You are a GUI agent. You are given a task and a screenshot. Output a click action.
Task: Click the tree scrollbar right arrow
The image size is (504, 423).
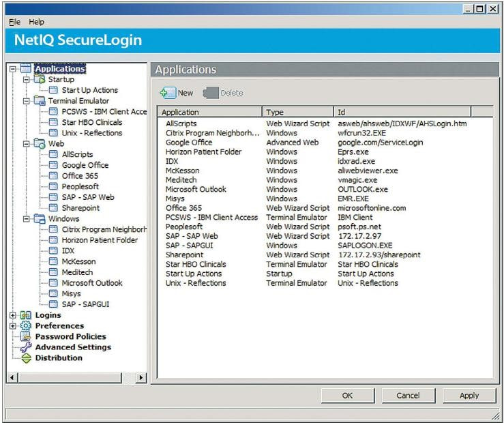(x=140, y=377)
